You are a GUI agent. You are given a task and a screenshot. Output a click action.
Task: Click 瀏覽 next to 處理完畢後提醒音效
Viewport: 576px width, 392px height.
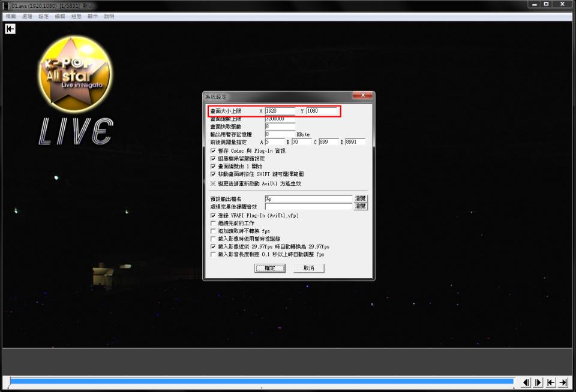[361, 206]
